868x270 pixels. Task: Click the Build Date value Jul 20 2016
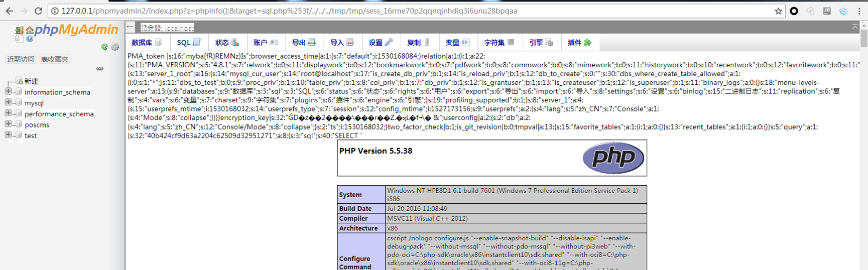pyautogui.click(x=417, y=209)
